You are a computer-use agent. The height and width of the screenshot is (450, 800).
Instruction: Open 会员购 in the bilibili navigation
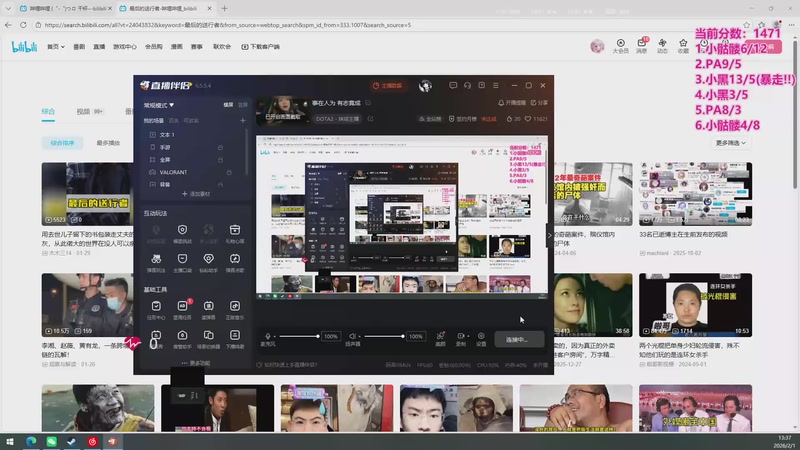pos(154,46)
